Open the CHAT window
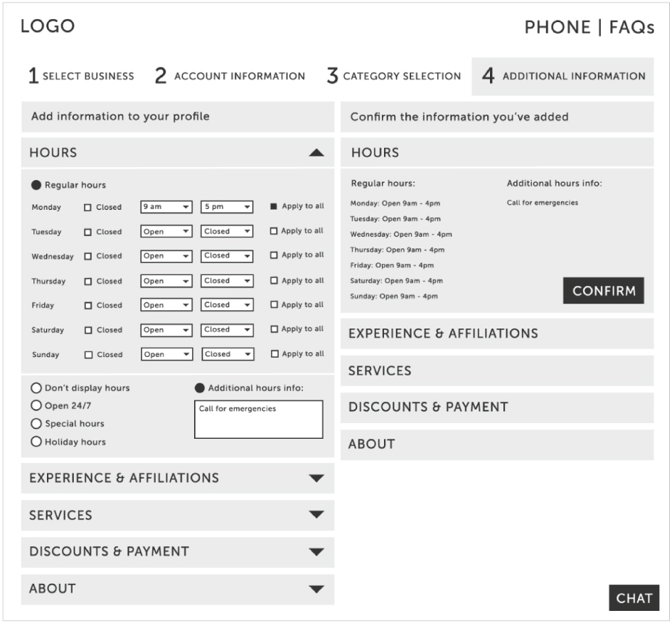This screenshot has height=623, width=672. pyautogui.click(x=635, y=598)
